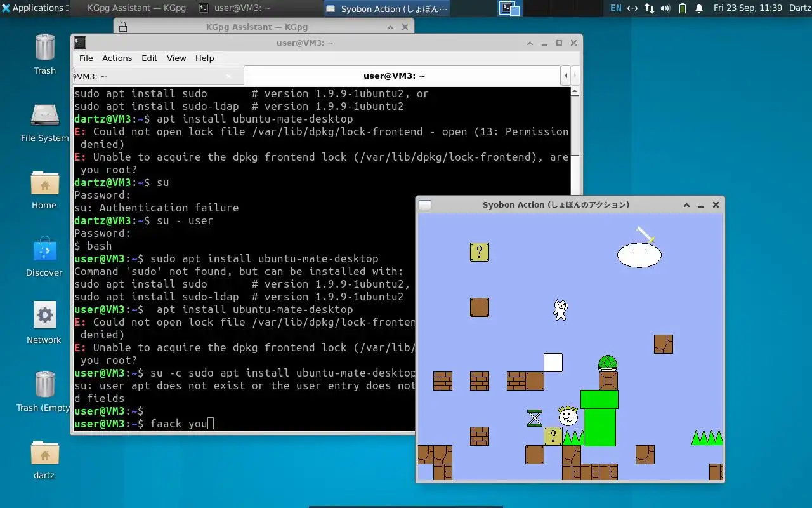Select the Home folder desktop icon
Screen dimensions: 812x508
pyautogui.click(x=44, y=189)
